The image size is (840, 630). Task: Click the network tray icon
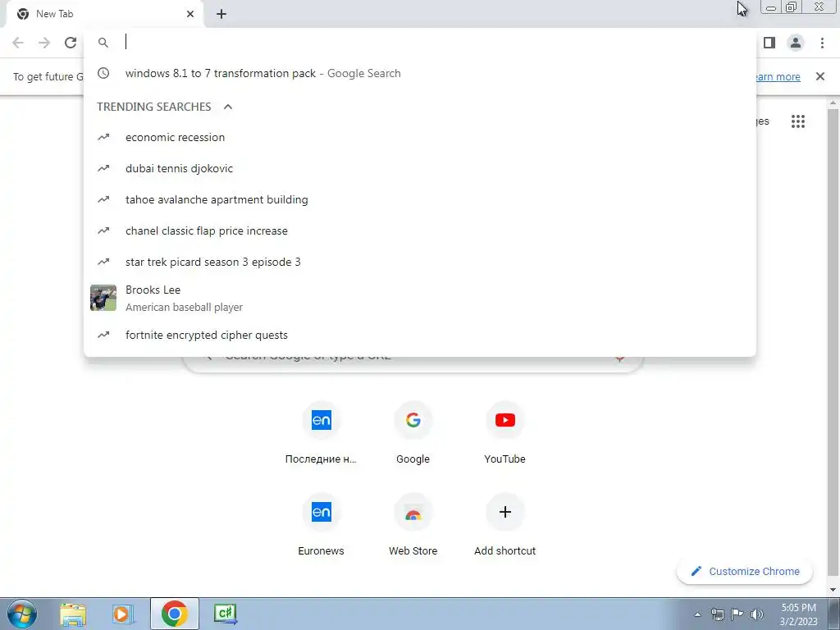pyautogui.click(x=717, y=614)
